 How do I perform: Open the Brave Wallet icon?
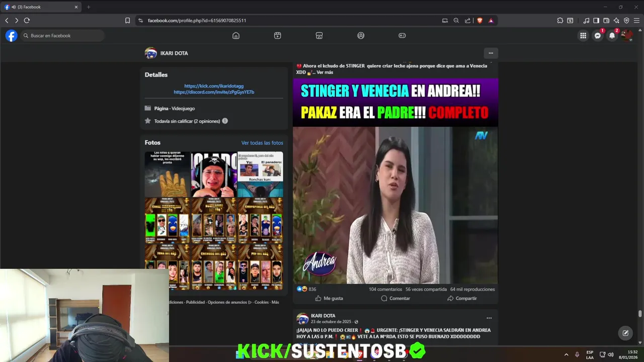606,21
